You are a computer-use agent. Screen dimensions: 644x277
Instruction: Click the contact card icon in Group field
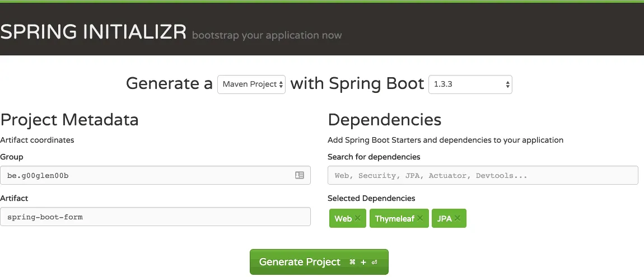point(300,175)
